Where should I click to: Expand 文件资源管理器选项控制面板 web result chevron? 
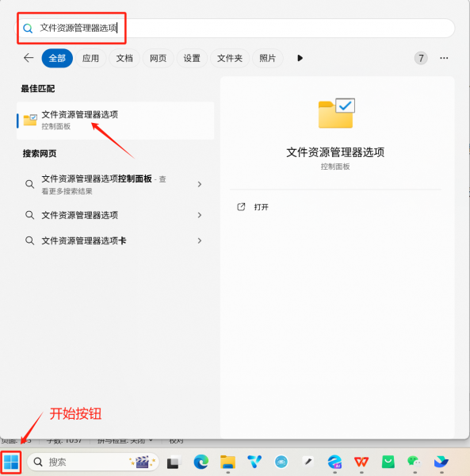point(200,184)
